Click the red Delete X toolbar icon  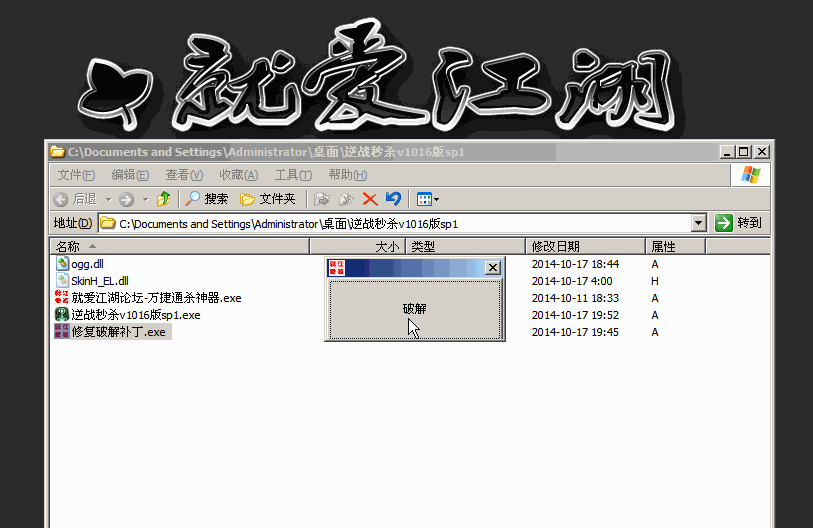[370, 199]
